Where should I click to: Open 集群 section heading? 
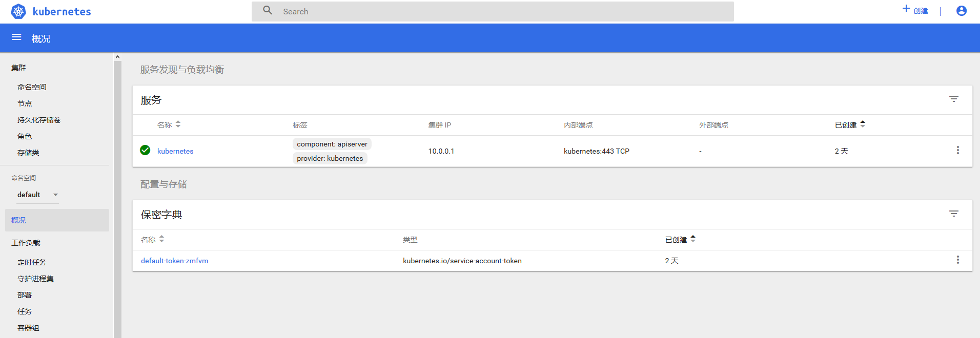18,68
